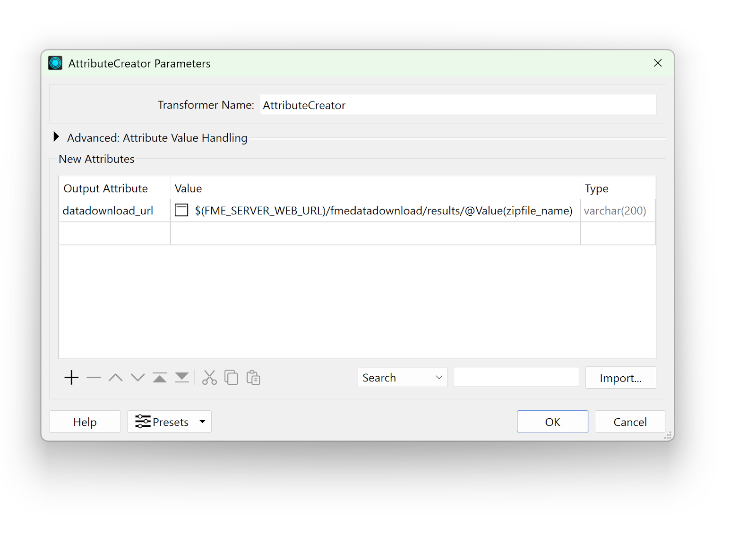Expand Advanced: Attribute Value Handling section
This screenshot has height=533, width=756.
pyautogui.click(x=56, y=137)
